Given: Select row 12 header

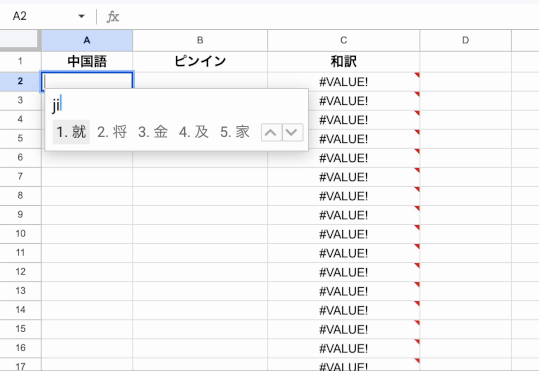Looking at the screenshot, I should point(20,272).
